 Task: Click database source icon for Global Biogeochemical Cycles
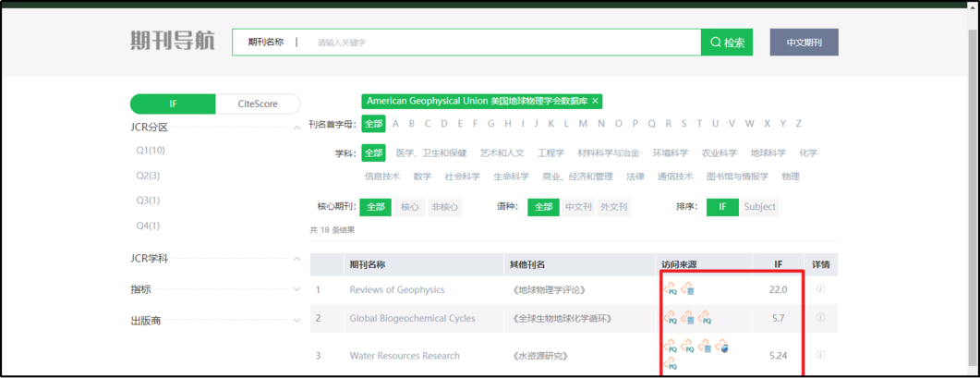coord(687,318)
